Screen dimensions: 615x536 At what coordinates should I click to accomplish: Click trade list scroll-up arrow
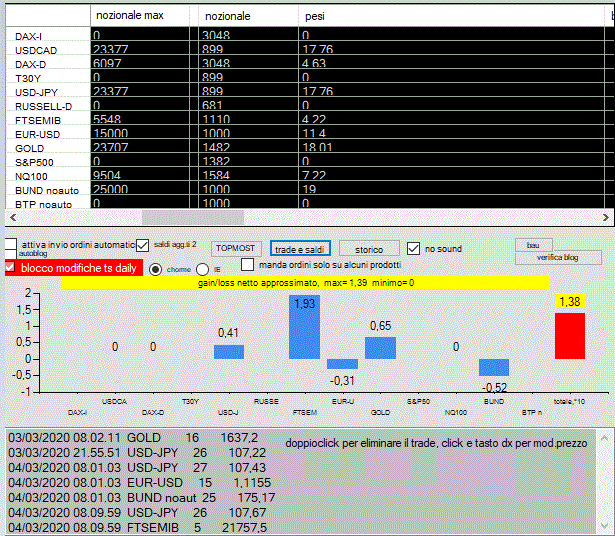[604, 438]
